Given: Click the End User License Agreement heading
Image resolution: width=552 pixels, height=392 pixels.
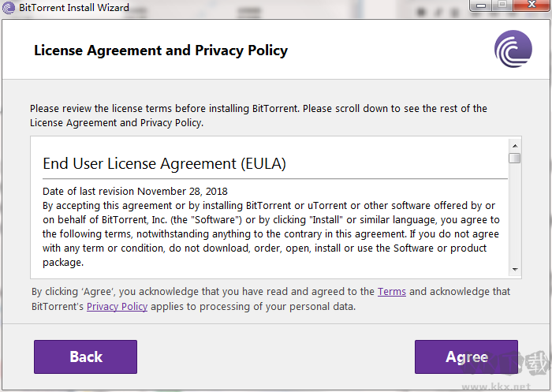Looking at the screenshot, I should click(x=164, y=164).
